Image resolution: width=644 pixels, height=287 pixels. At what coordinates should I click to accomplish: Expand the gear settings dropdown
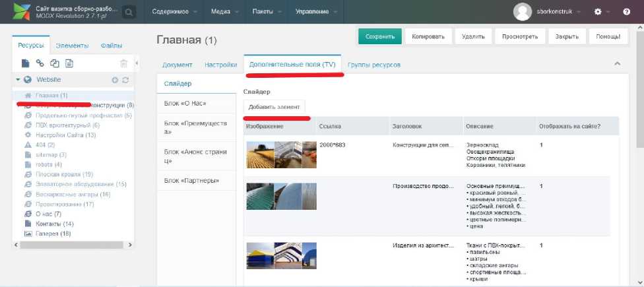(x=601, y=12)
